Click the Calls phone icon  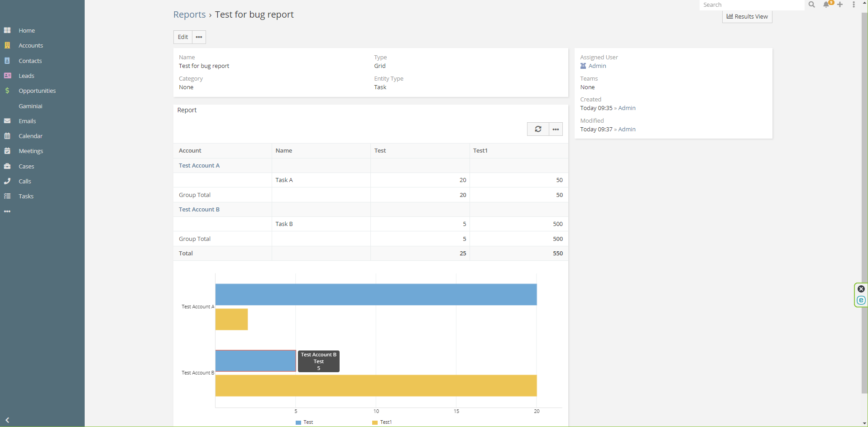coord(7,181)
